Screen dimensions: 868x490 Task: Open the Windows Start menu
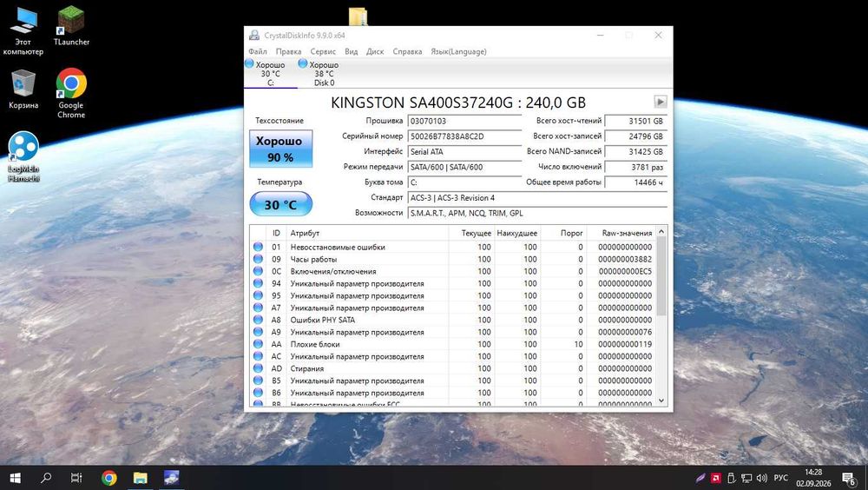point(16,478)
